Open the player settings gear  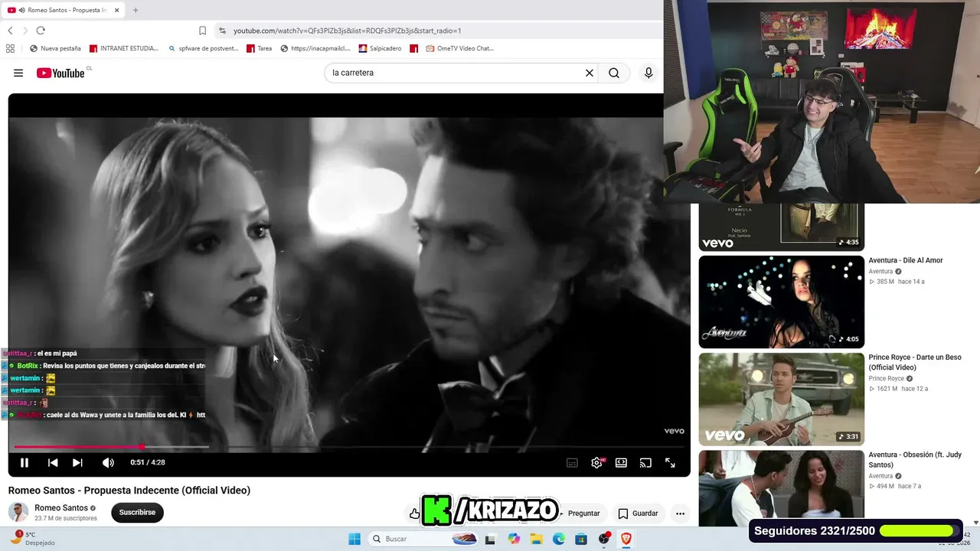597,462
